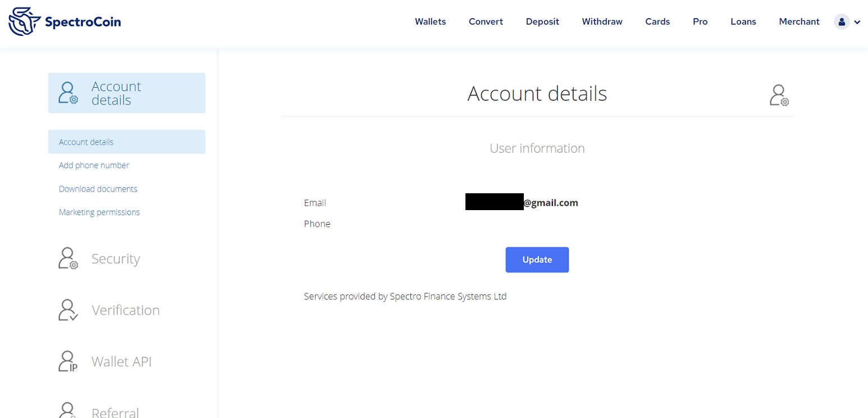Open the Cards section
The image size is (868, 418).
tap(657, 22)
